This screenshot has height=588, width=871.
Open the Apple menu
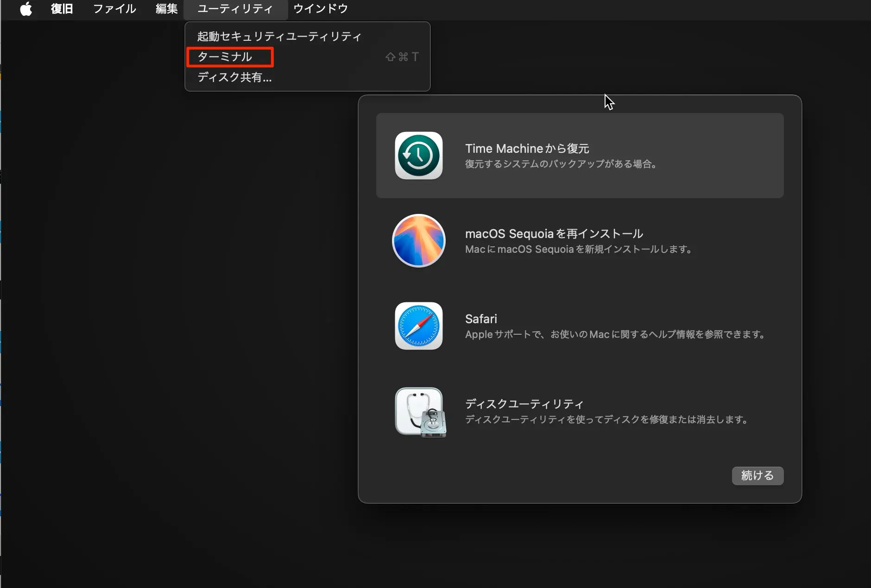click(x=26, y=9)
